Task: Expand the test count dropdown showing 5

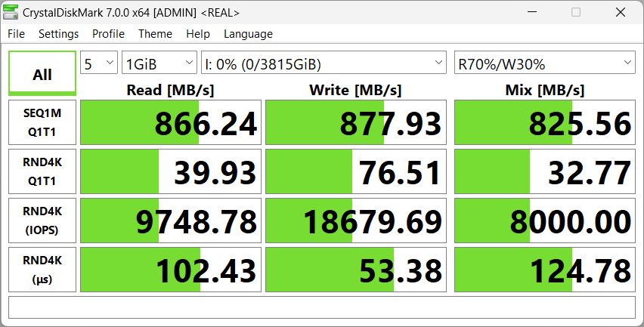Action: (99, 63)
